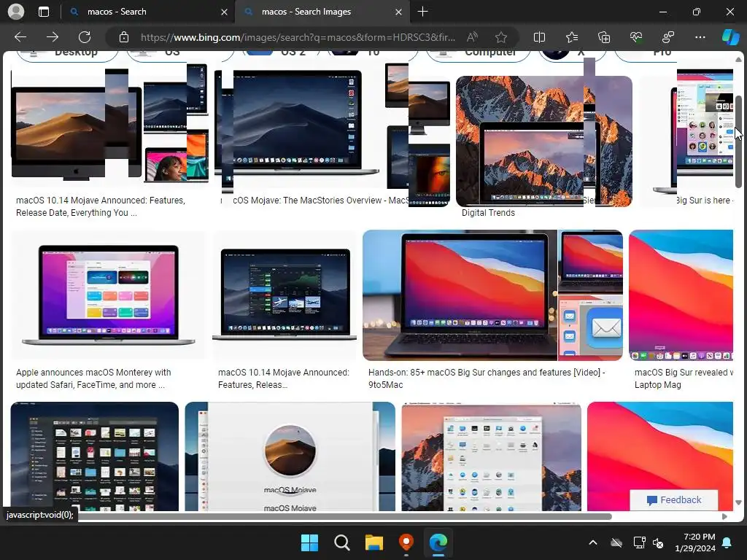Close the 'macos - Search' tab
This screenshot has height=560, width=747.
pyautogui.click(x=224, y=12)
